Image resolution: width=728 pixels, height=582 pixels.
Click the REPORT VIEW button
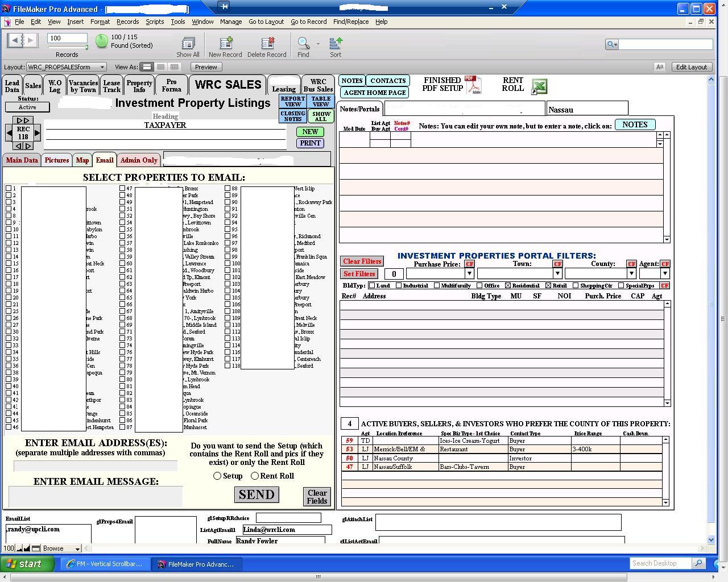(x=292, y=101)
